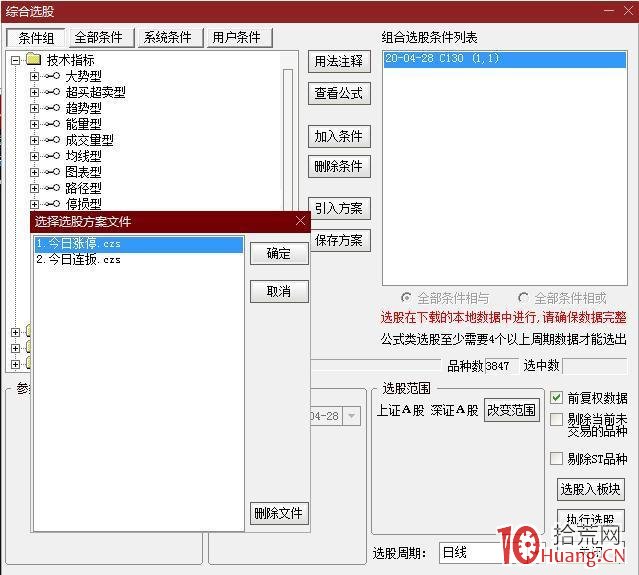Open the date dropdown arrow beside 04-28
This screenshot has width=639, height=575.
click(352, 416)
